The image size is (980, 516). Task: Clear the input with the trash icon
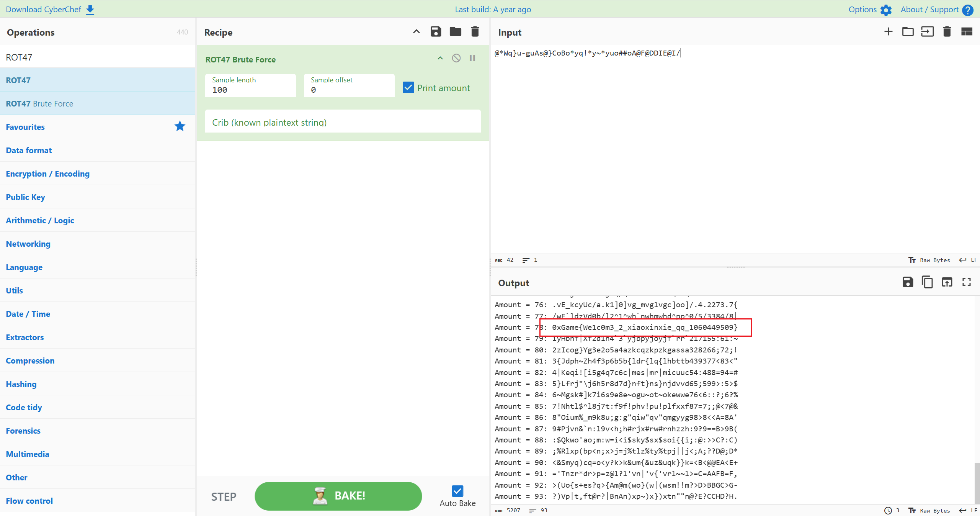pyautogui.click(x=947, y=31)
